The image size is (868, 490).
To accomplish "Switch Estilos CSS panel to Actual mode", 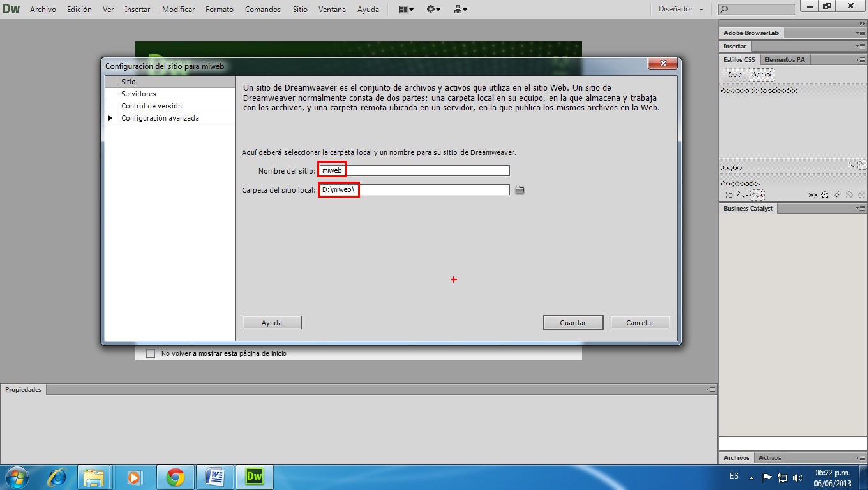I will (762, 75).
